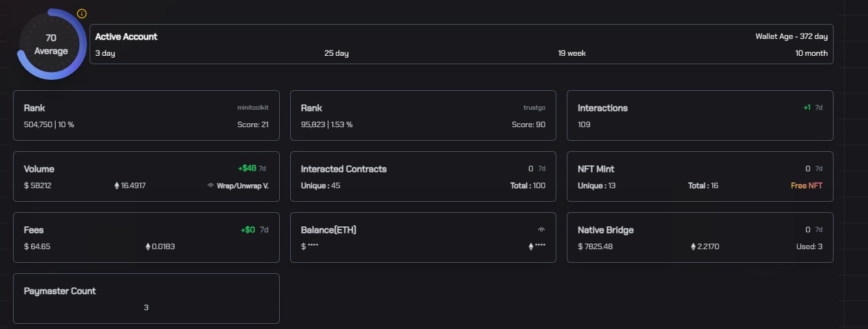Click the 19 week value

tap(572, 53)
